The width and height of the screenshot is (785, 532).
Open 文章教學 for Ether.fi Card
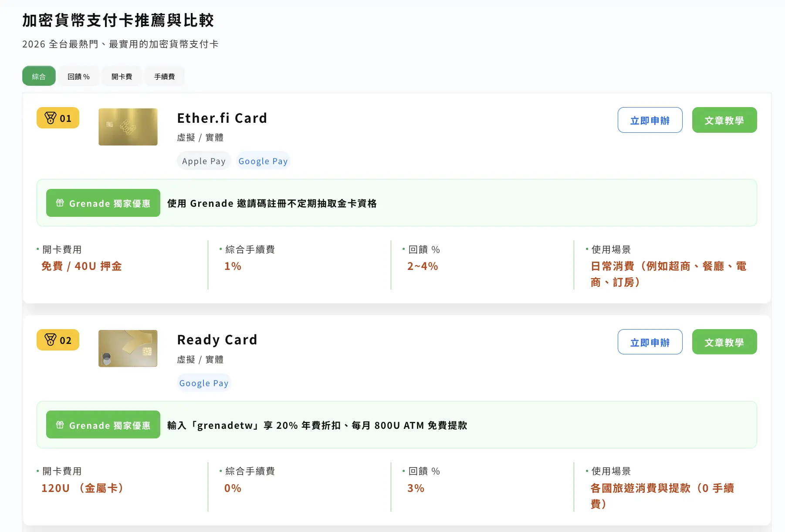pyautogui.click(x=724, y=120)
